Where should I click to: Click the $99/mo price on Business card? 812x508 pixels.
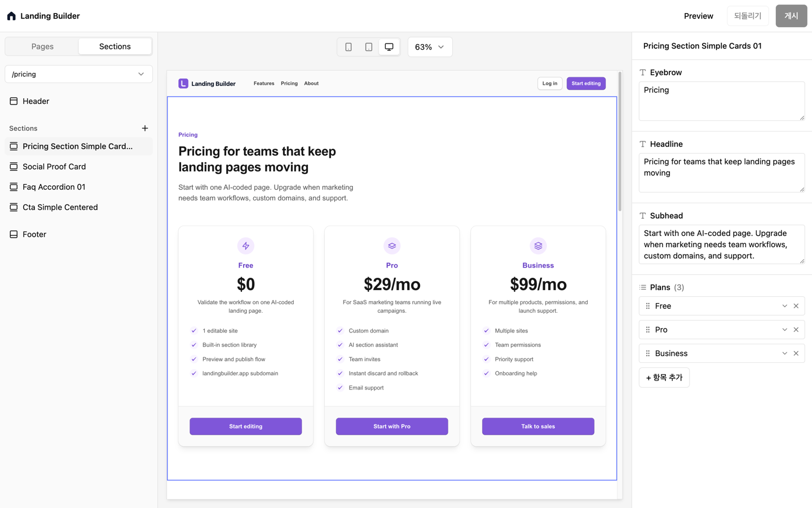pos(538,284)
